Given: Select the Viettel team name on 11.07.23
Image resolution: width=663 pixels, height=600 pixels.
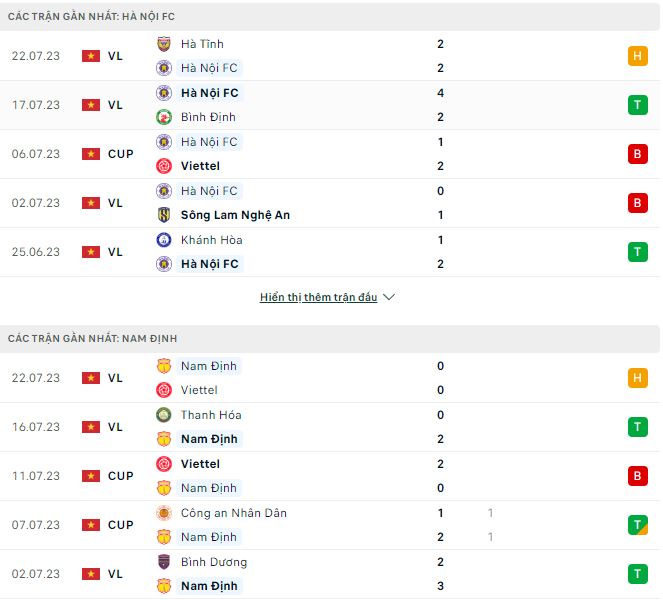Looking at the screenshot, I should tap(200, 464).
